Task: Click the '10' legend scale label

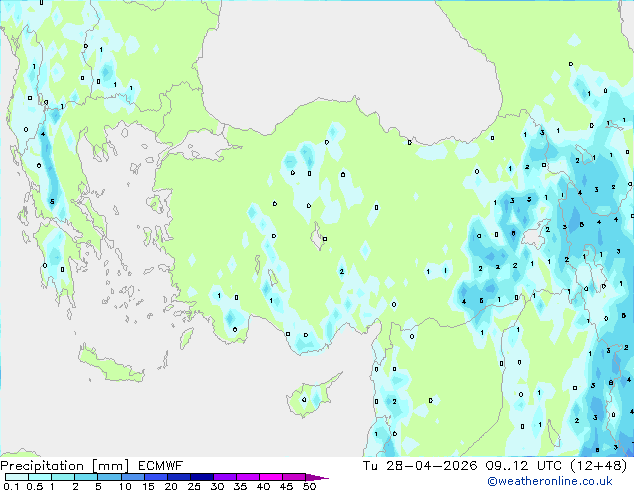Action: [x=125, y=486]
